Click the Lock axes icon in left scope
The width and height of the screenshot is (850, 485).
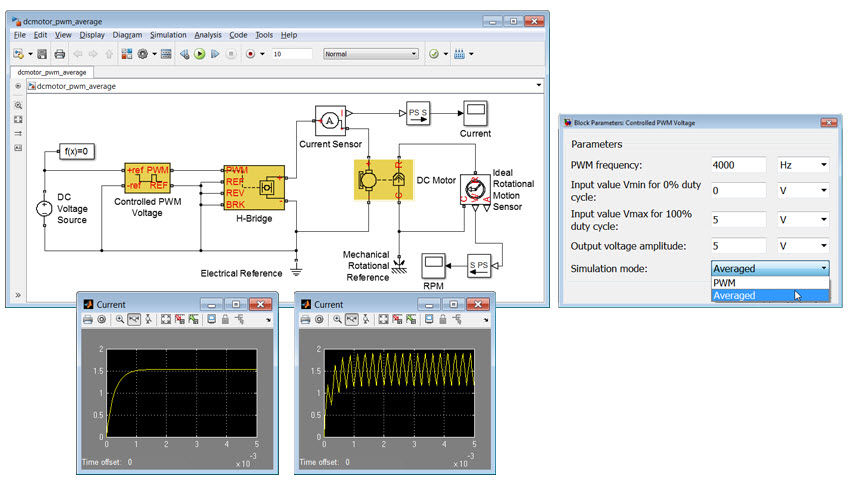(x=226, y=320)
